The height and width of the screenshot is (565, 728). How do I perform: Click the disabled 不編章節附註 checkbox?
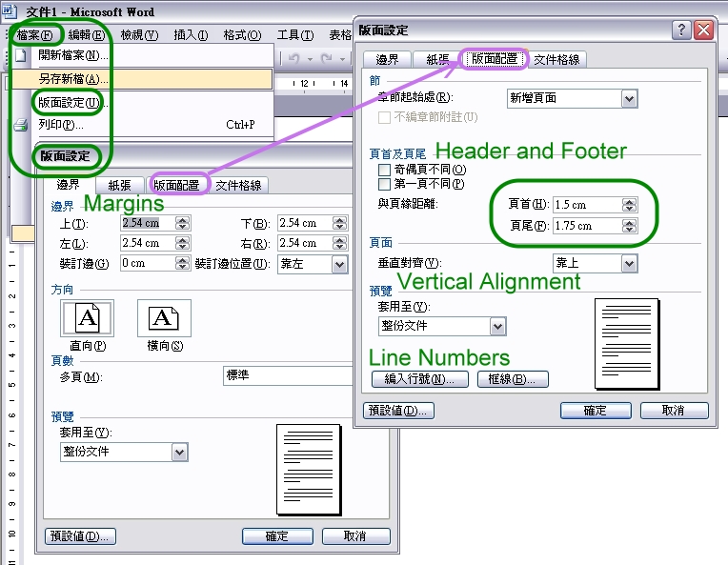coord(384,117)
